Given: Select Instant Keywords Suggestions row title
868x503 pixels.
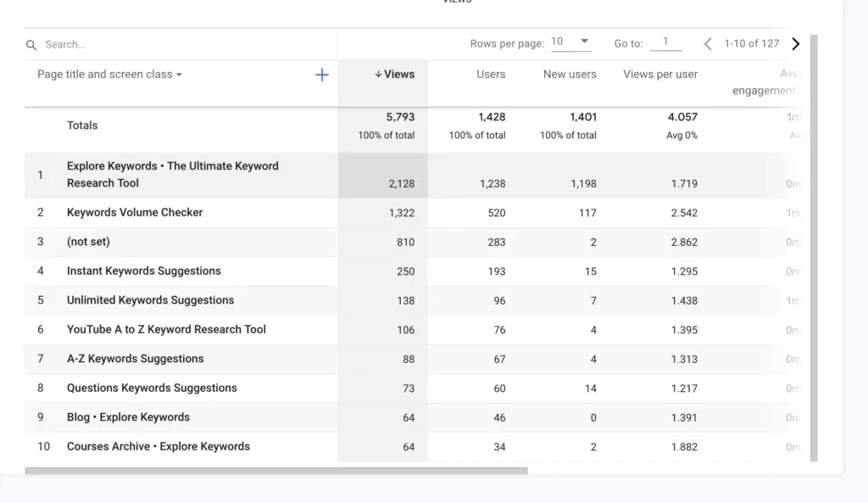Looking at the screenshot, I should pyautogui.click(x=143, y=271).
